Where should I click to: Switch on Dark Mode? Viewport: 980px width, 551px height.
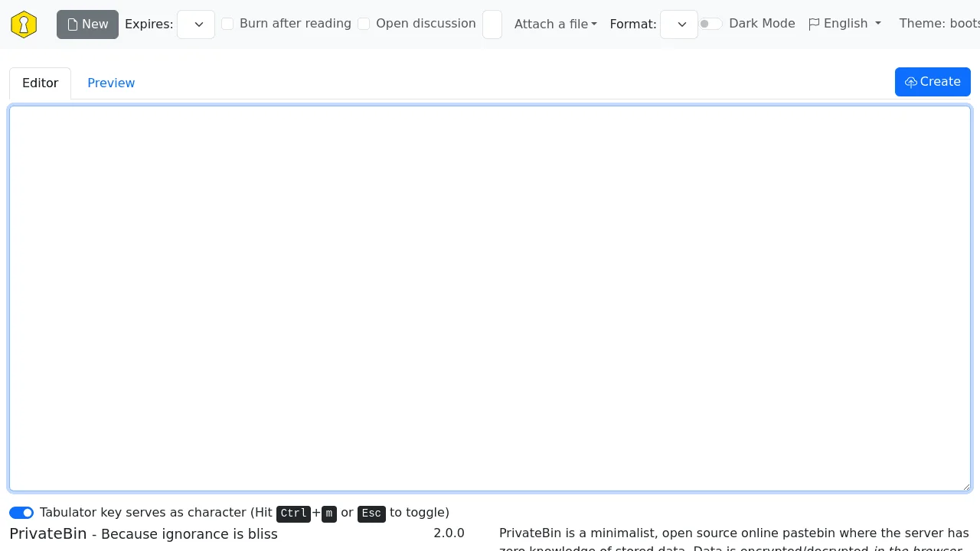coord(710,24)
